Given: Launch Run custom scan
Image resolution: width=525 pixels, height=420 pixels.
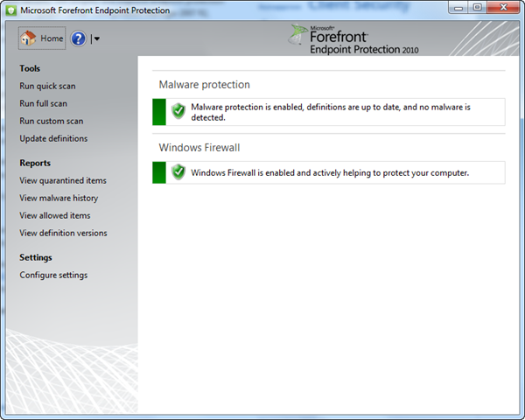Looking at the screenshot, I should tap(52, 121).
